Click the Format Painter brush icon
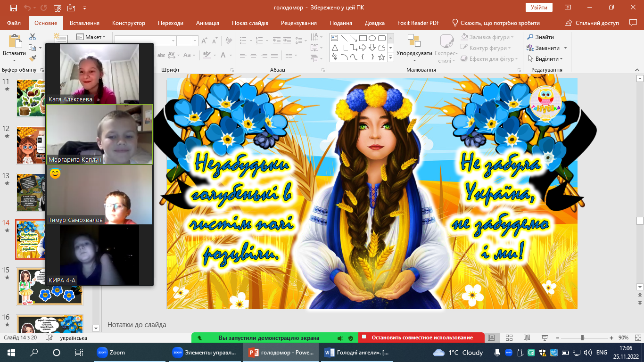The height and width of the screenshot is (362, 644). point(33,58)
